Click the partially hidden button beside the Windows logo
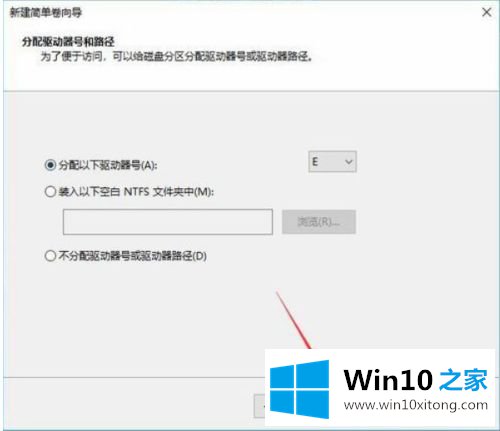This screenshot has height=431, width=500. click(259, 406)
